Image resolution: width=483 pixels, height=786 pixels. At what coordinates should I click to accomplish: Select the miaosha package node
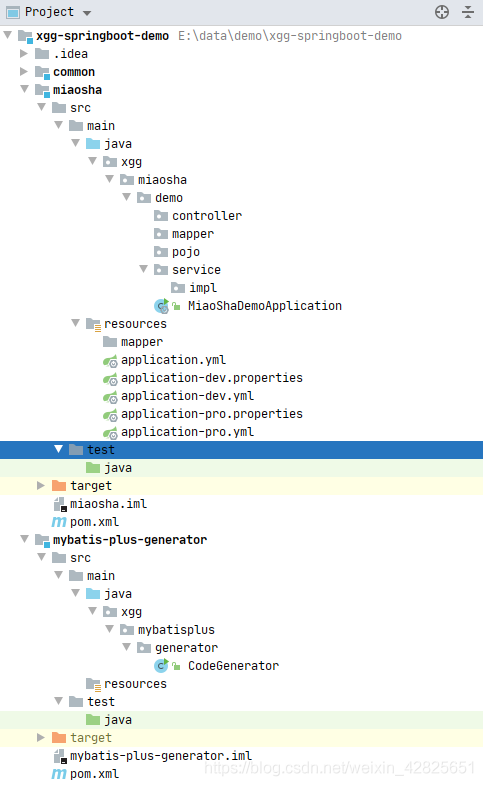pyautogui.click(x=162, y=179)
